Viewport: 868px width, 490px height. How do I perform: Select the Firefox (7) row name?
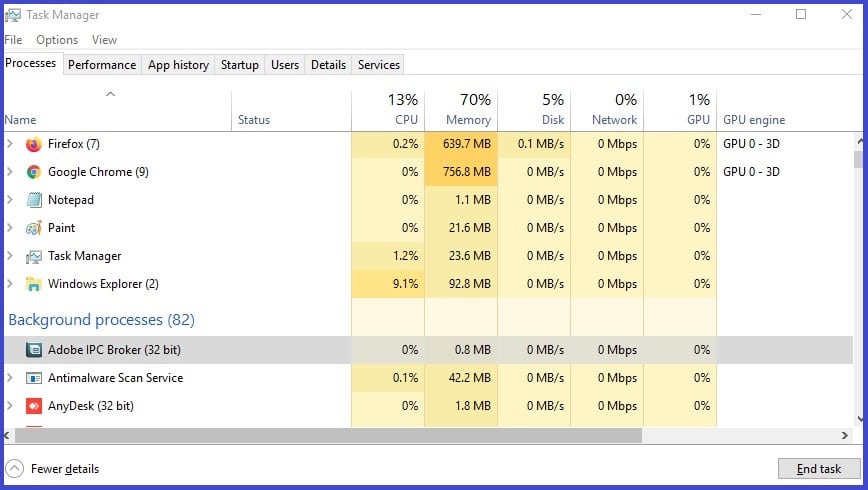pos(74,144)
